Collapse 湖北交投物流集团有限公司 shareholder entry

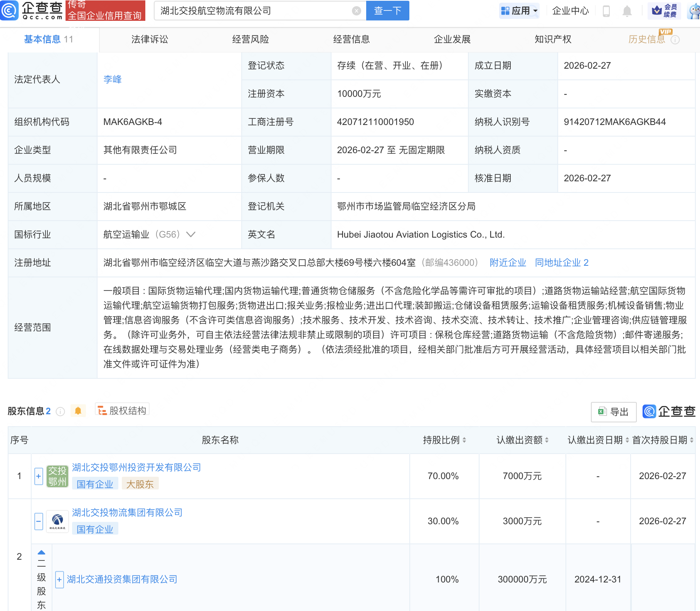tap(39, 521)
